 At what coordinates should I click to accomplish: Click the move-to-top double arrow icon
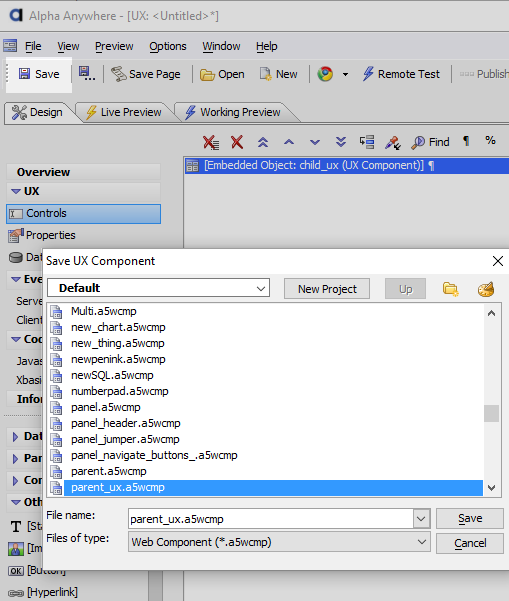click(x=263, y=142)
